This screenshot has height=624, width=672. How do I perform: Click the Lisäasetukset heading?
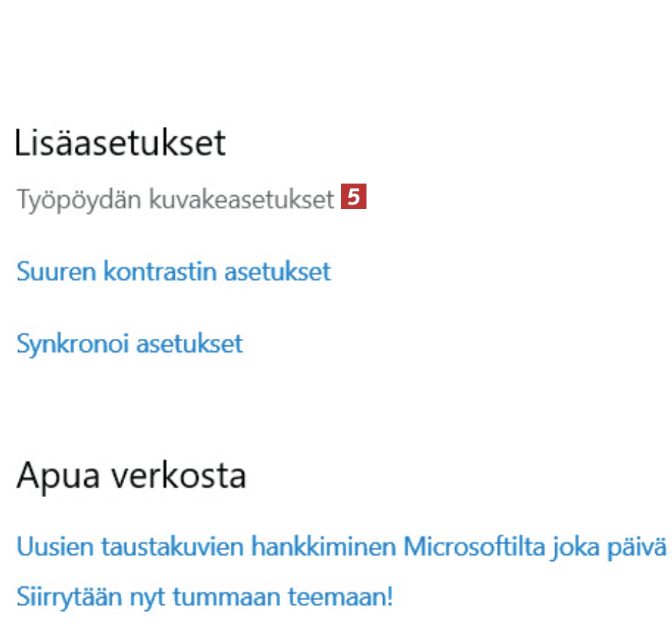pyautogui.click(x=120, y=143)
